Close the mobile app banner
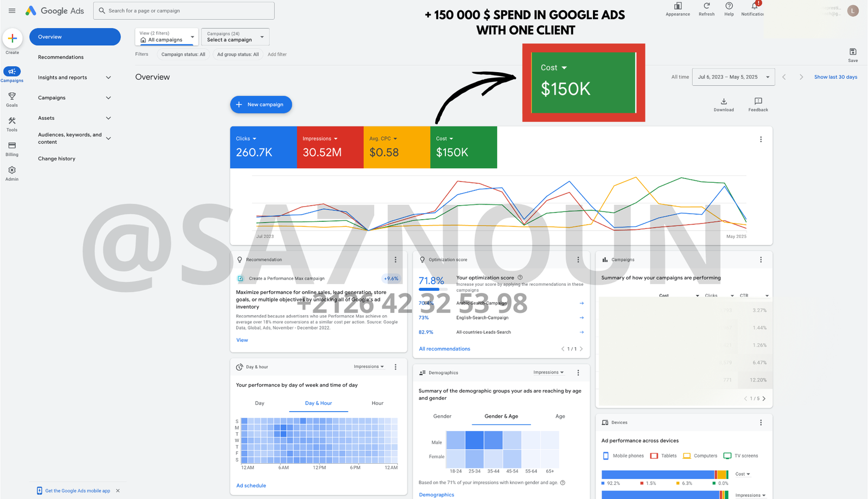This screenshot has width=868, height=499. [118, 491]
